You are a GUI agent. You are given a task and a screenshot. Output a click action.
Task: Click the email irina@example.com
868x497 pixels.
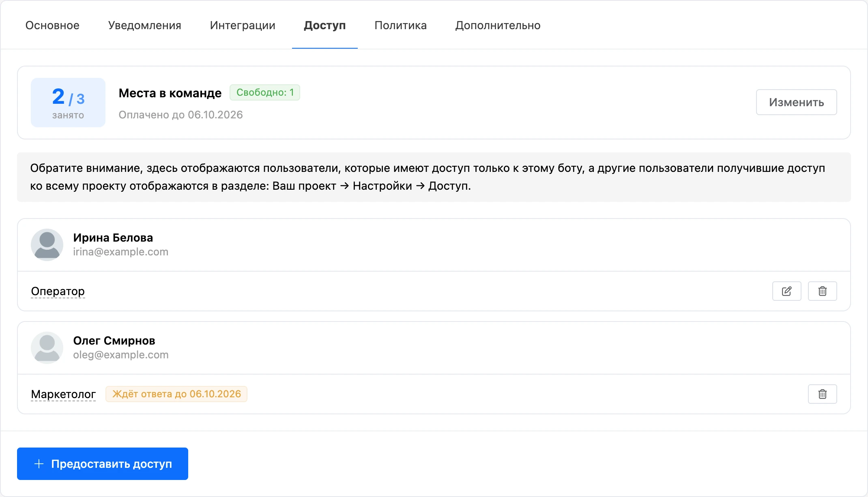[120, 252]
